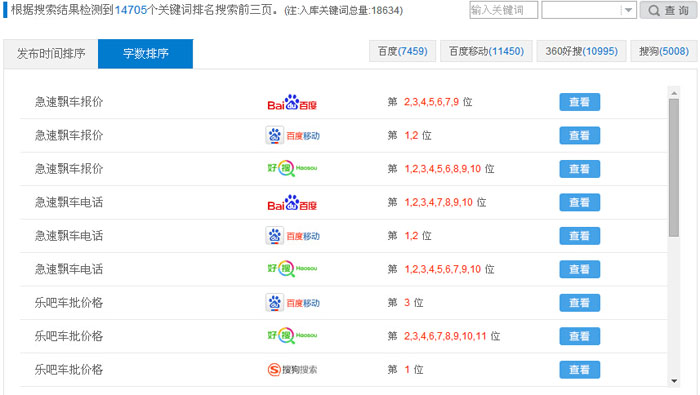Click 查看 for Baidu ranks 2,3,4,5,6,7,9
Image resolution: width=700 pixels, height=395 pixels.
[x=579, y=102]
